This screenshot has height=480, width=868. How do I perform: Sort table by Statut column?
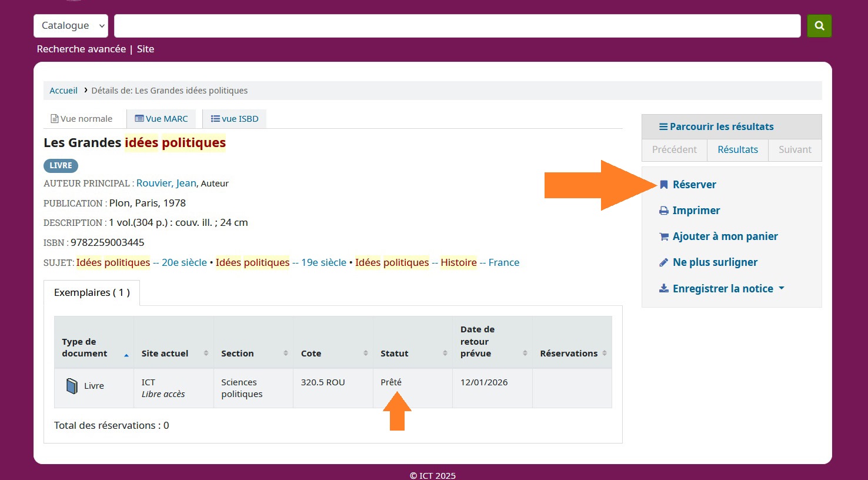412,353
